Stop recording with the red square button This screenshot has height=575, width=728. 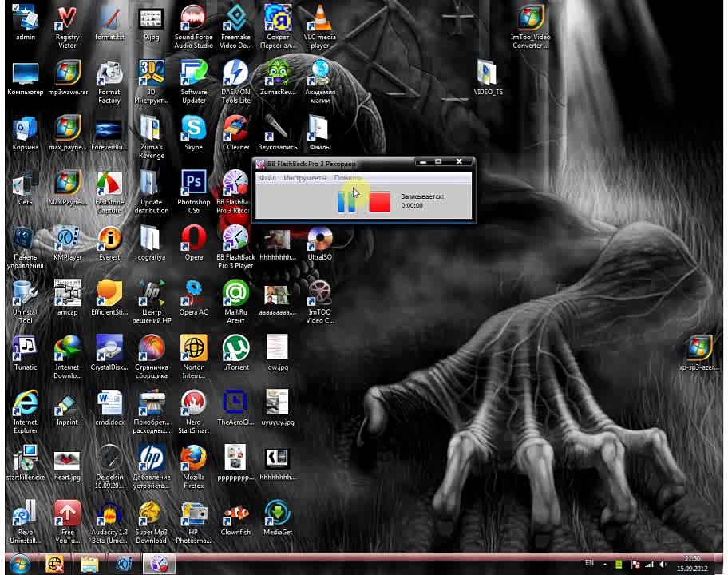pos(379,202)
